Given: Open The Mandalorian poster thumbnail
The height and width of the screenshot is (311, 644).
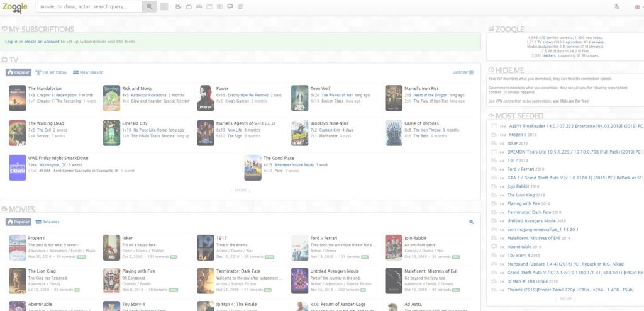Looking at the screenshot, I should pos(18,98).
